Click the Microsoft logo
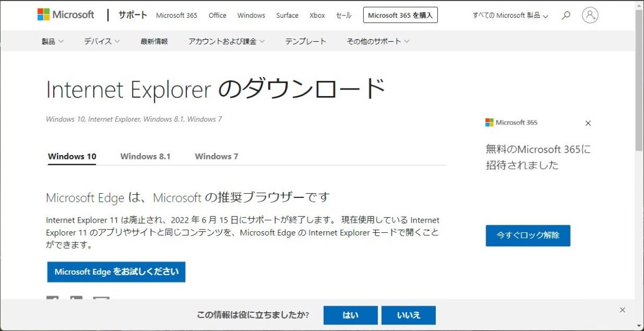Viewport: 644px width, 331px height. 65,15
